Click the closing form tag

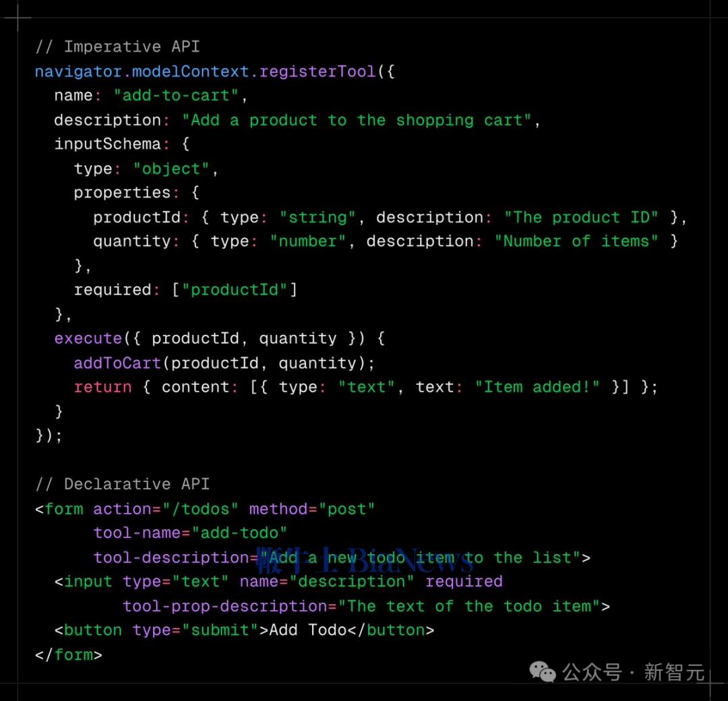coord(69,654)
